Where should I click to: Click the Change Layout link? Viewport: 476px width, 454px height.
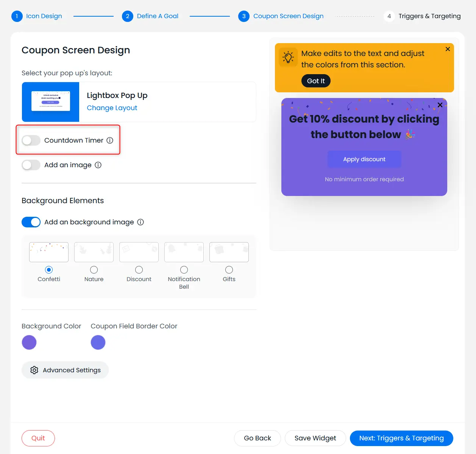click(112, 108)
